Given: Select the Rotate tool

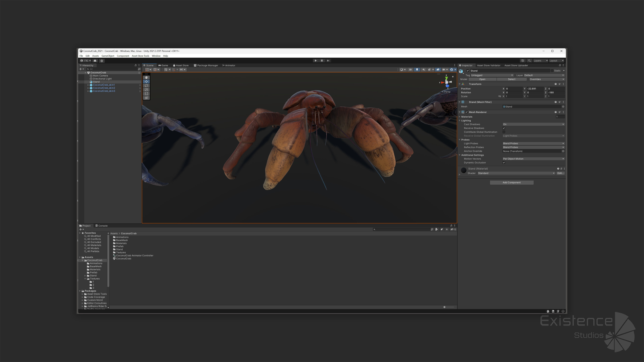Looking at the screenshot, I should point(146,86).
